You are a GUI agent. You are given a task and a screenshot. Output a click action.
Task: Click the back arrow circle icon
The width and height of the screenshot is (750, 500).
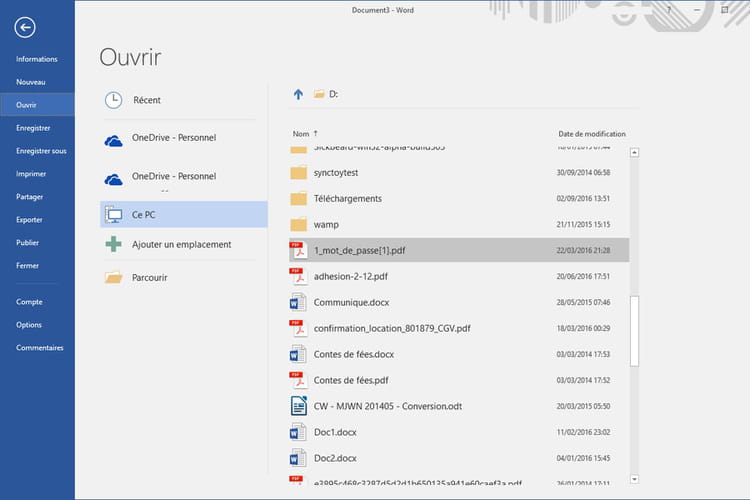click(x=25, y=27)
